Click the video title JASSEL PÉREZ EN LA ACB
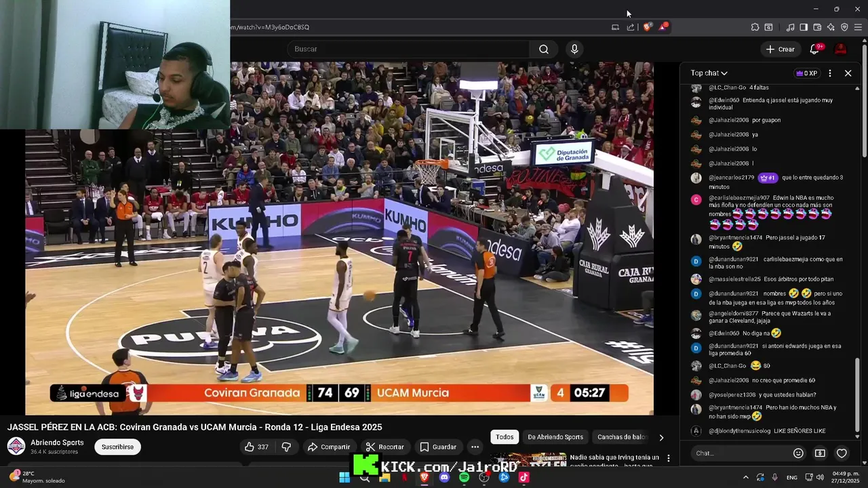 (x=195, y=427)
